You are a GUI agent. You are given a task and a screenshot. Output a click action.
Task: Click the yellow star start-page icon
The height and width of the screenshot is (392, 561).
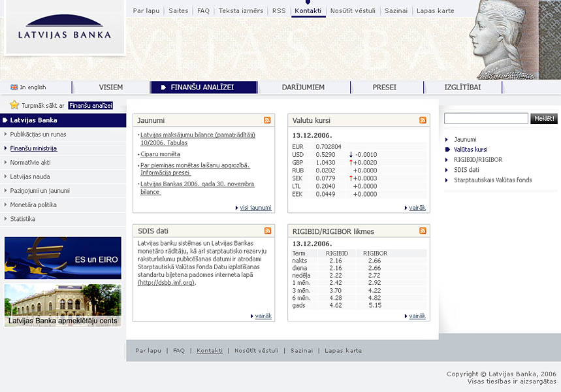[x=14, y=105]
